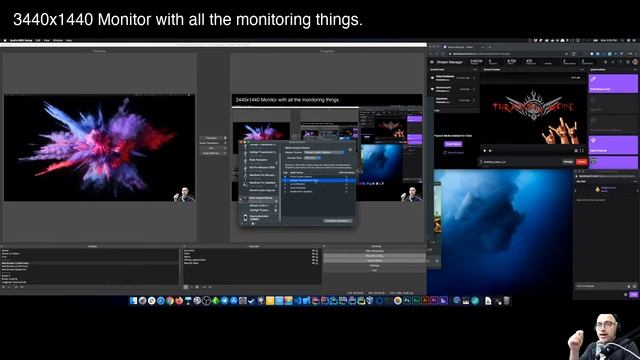Open the Edit menu

[38, 40]
